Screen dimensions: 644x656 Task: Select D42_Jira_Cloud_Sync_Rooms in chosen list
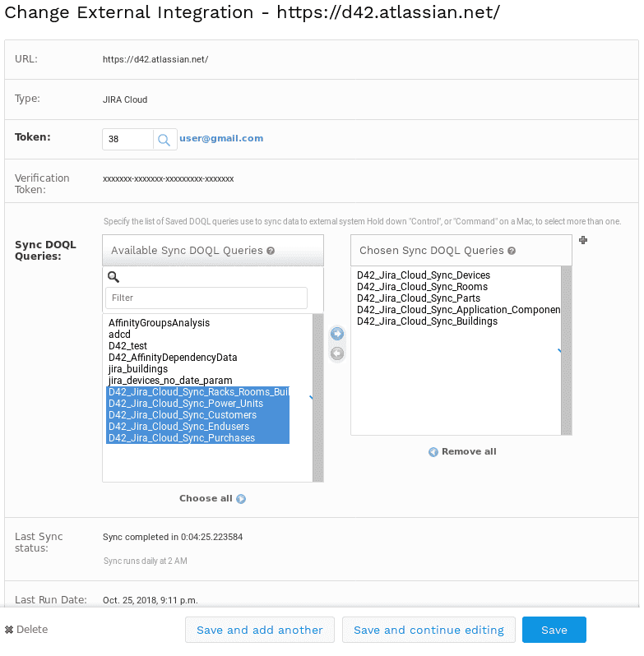(423, 288)
